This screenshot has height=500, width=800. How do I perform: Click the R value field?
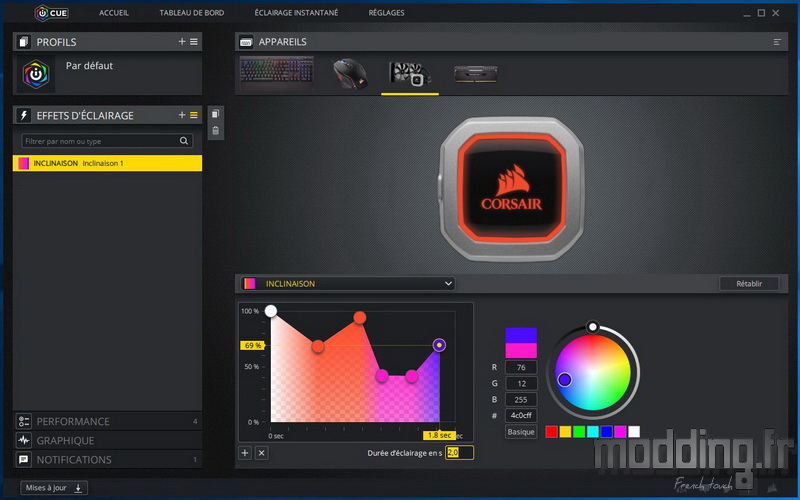click(521, 367)
